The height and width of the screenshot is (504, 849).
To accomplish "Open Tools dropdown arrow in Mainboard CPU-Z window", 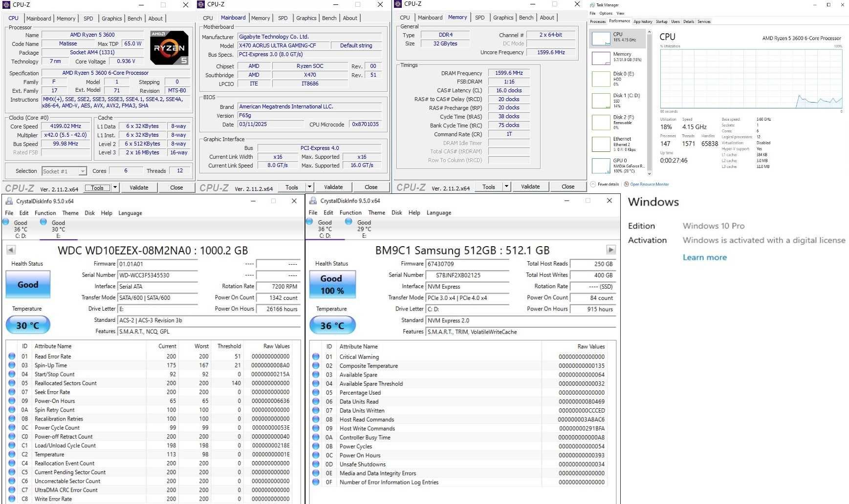I will [x=309, y=187].
